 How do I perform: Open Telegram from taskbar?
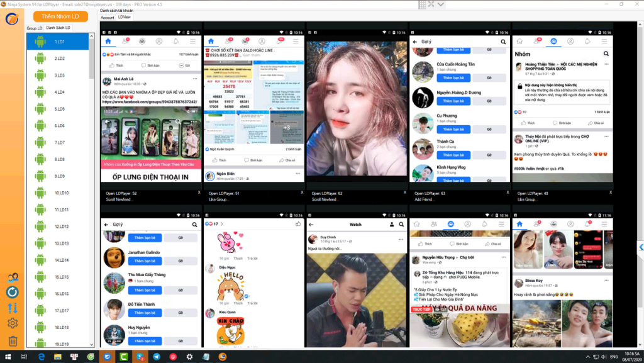[x=157, y=357]
